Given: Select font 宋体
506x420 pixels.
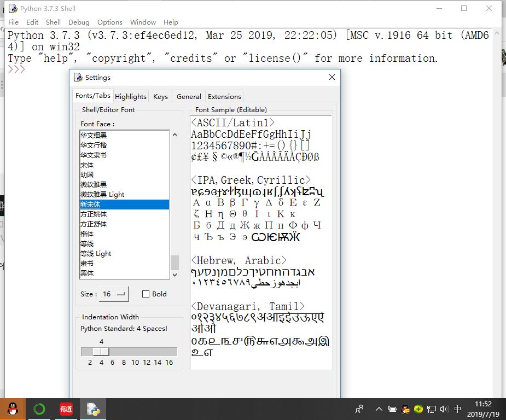Looking at the screenshot, I should pos(125,165).
